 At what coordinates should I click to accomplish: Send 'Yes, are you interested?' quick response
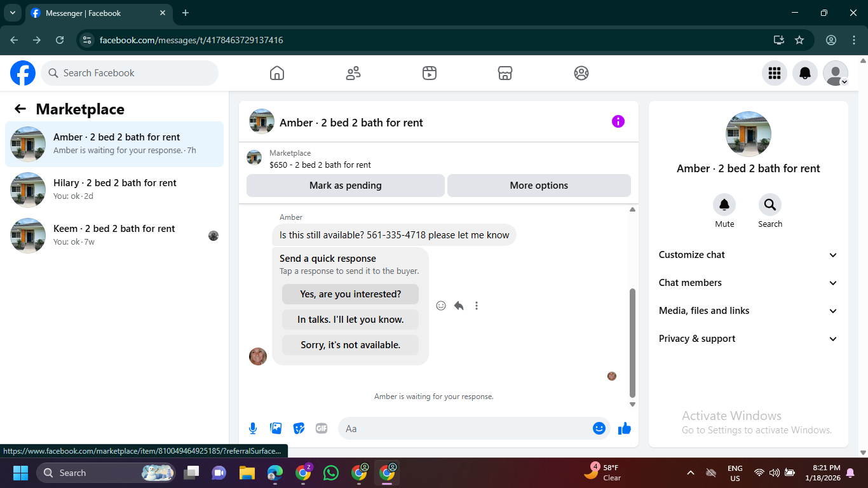tap(351, 294)
